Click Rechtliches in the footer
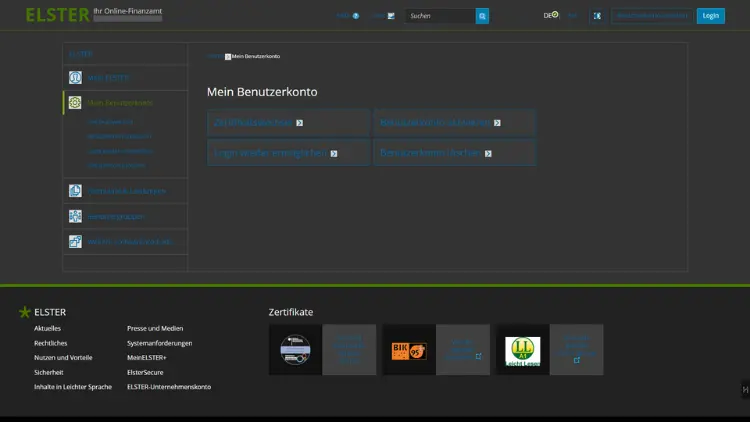Screen dimensions: 750x422 [x=50, y=343]
